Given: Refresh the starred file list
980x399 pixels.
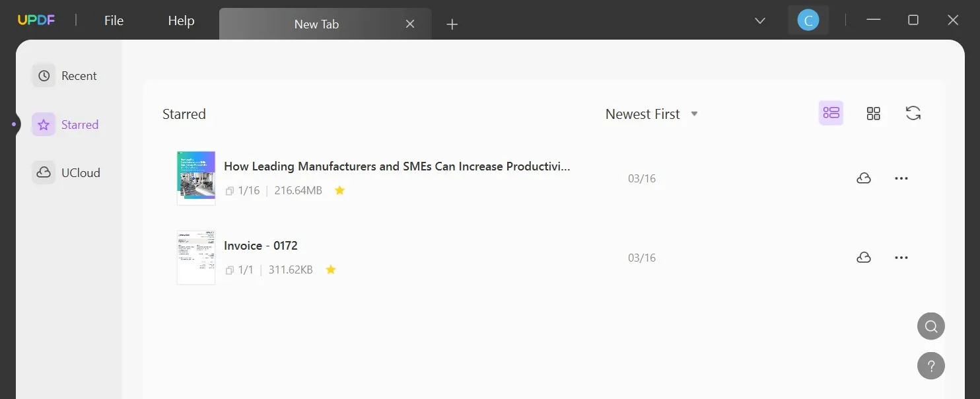Looking at the screenshot, I should (x=913, y=113).
